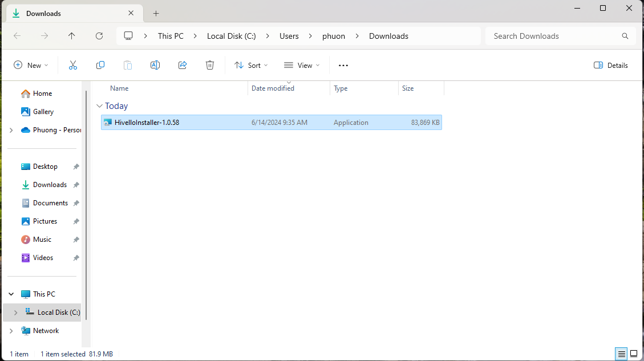
Task: Select Users in the address breadcrumb
Action: tap(289, 36)
